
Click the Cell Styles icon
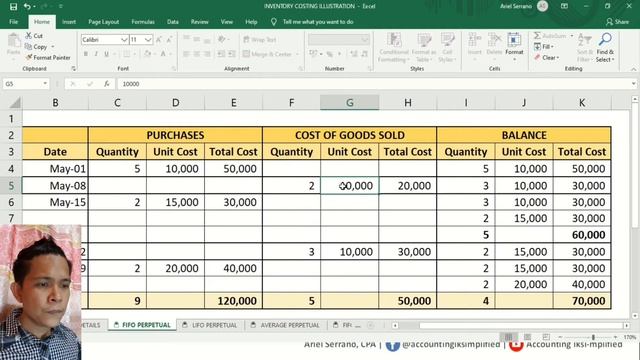tap(447, 48)
